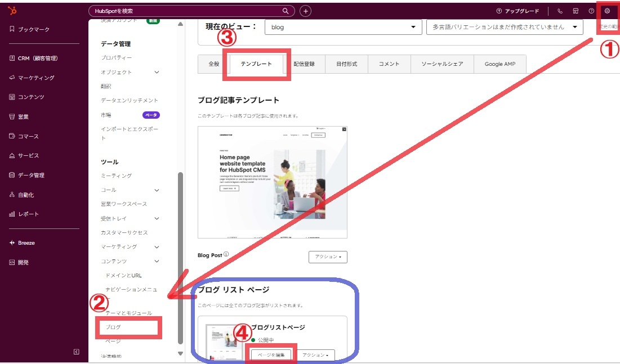
Task: Switch to the テンプレート tab
Action: pos(256,64)
